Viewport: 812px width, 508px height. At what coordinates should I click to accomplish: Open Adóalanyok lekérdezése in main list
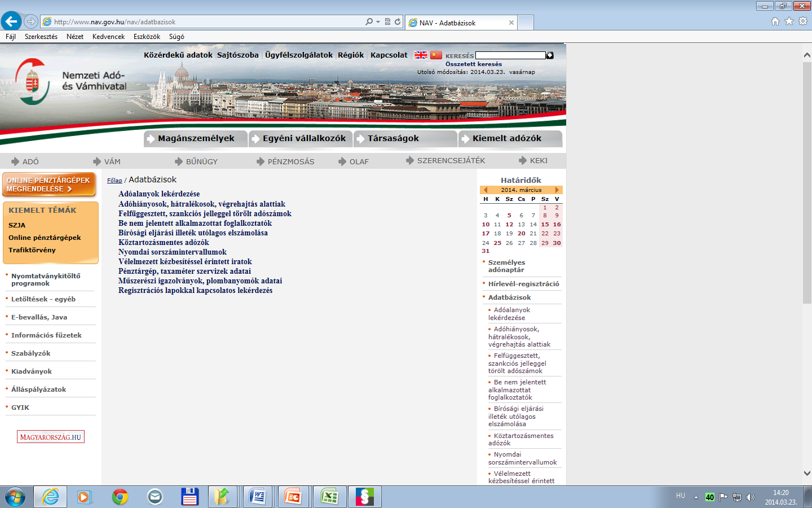coord(159,194)
